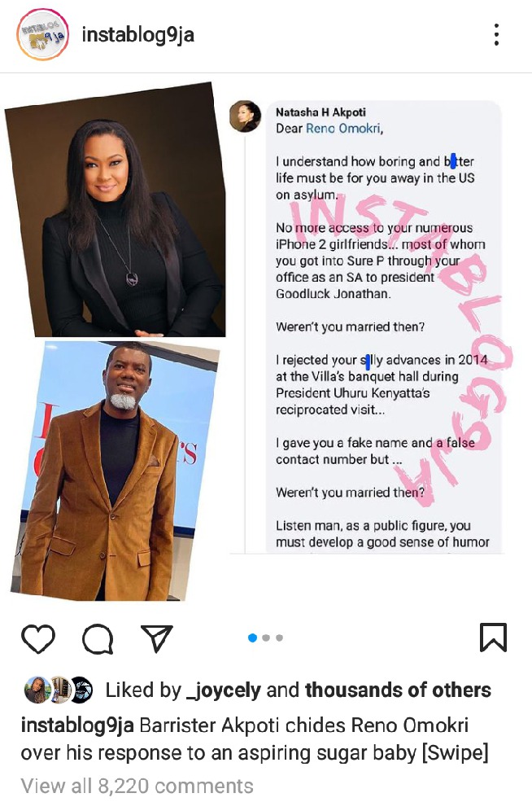The height and width of the screenshot is (802, 532).
Task: Tap Natasha H Akpoti name in message
Action: coord(321,112)
